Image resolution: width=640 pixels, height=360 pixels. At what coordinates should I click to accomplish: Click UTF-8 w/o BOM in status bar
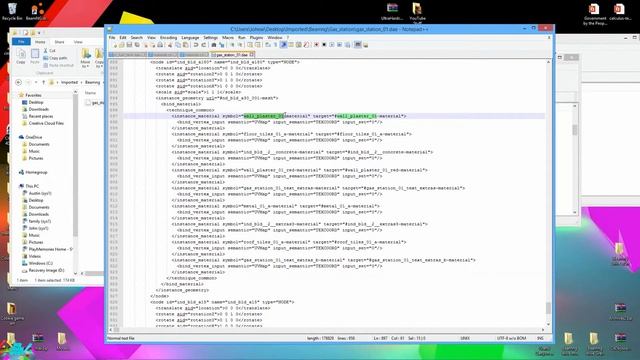tap(511, 338)
